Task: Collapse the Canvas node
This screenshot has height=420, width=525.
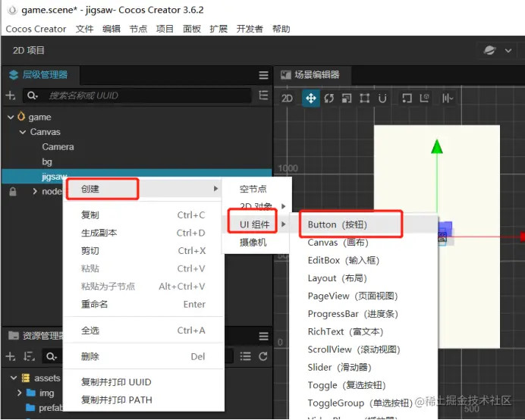Action: tap(23, 132)
